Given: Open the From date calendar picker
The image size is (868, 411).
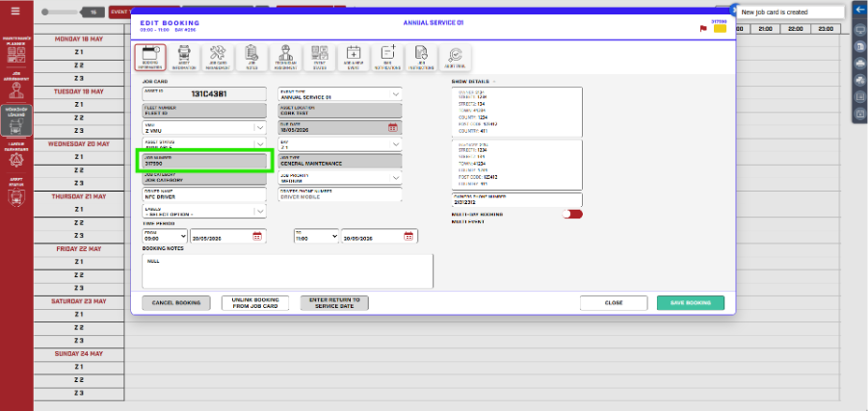Looking at the screenshot, I should (257, 236).
